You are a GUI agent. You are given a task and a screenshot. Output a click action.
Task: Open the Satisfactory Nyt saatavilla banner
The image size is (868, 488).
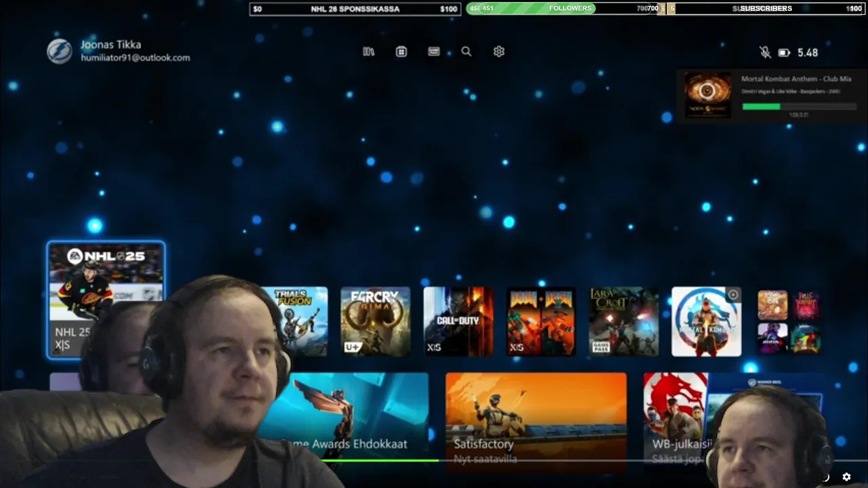pyautogui.click(x=536, y=422)
